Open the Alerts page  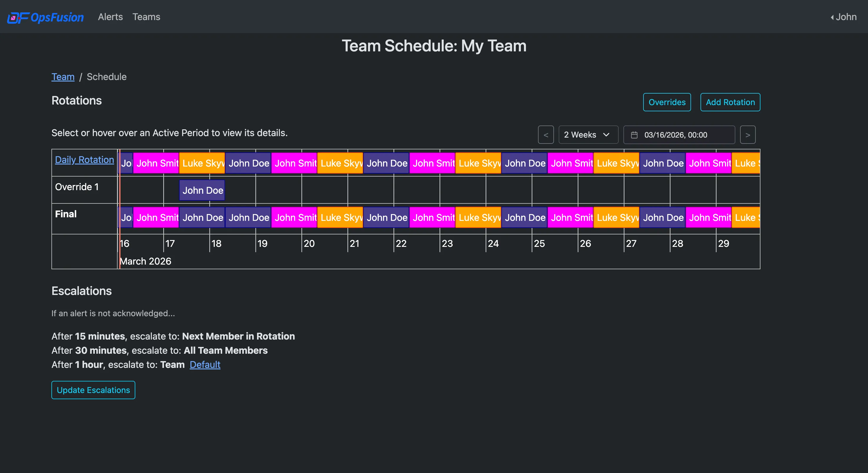coord(110,17)
